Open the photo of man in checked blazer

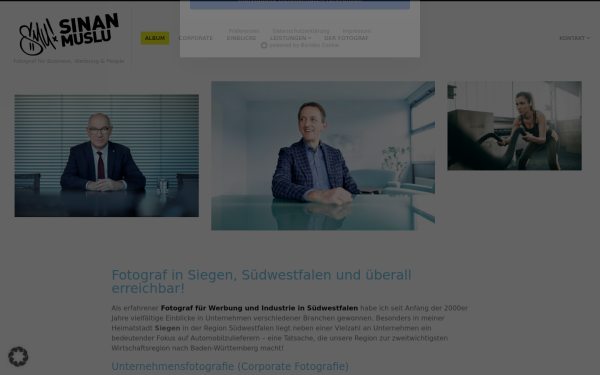[323, 156]
